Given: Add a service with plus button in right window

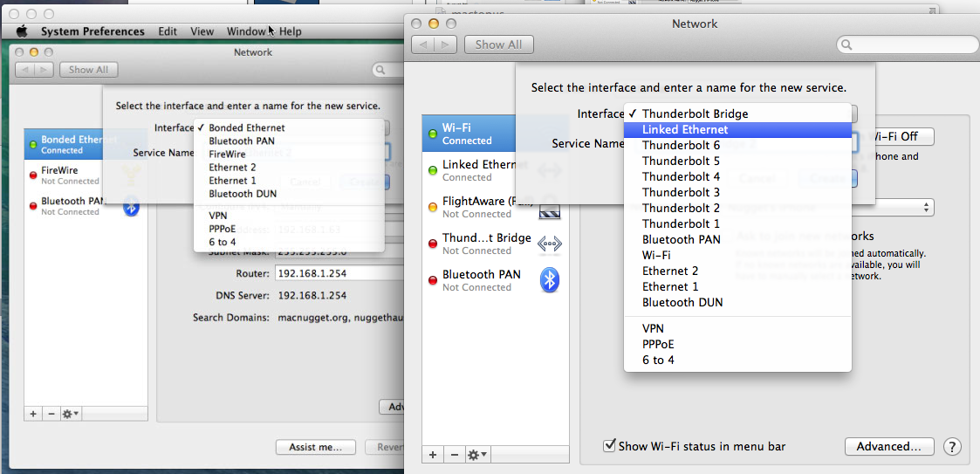Looking at the screenshot, I should [433, 455].
